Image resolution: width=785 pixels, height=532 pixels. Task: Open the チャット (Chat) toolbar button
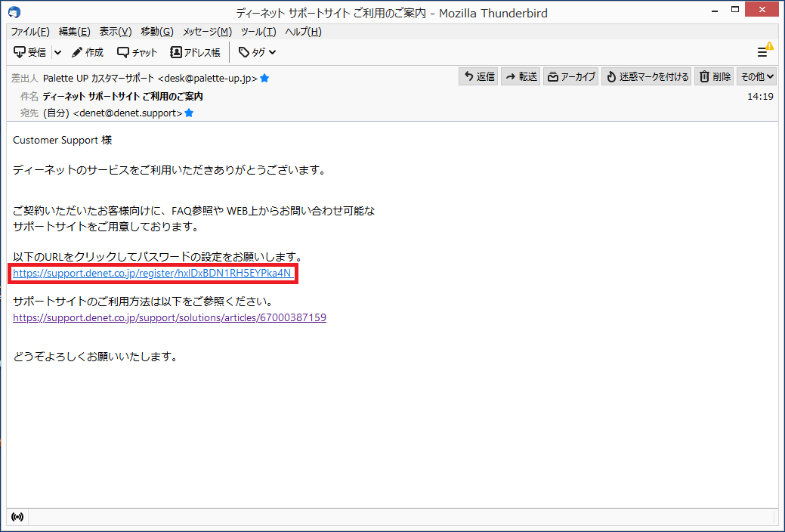138,52
